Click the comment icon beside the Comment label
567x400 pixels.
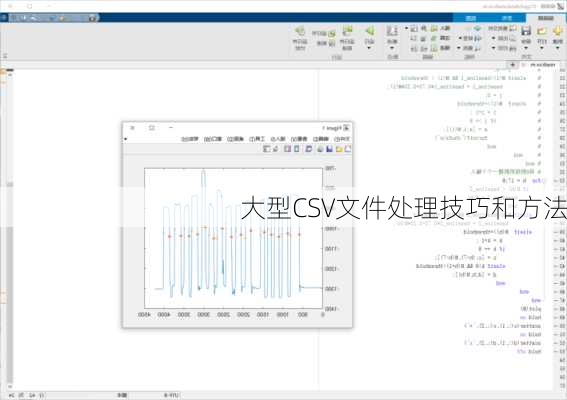(434, 38)
